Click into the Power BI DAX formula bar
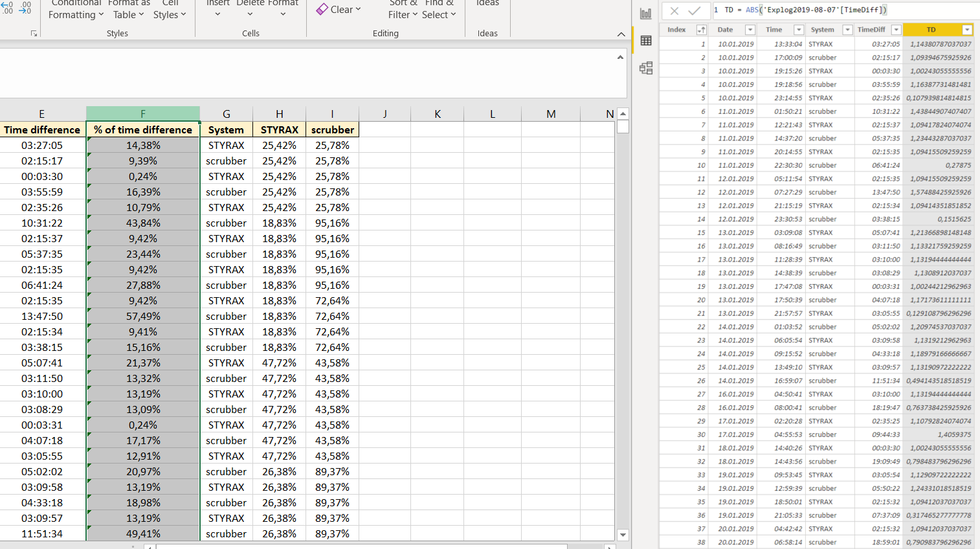The width and height of the screenshot is (980, 549). (845, 10)
